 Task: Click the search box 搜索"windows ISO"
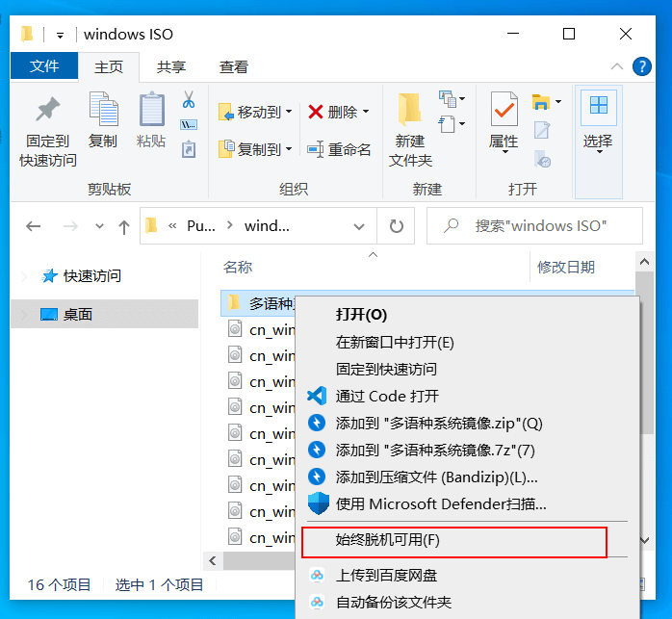(534, 226)
